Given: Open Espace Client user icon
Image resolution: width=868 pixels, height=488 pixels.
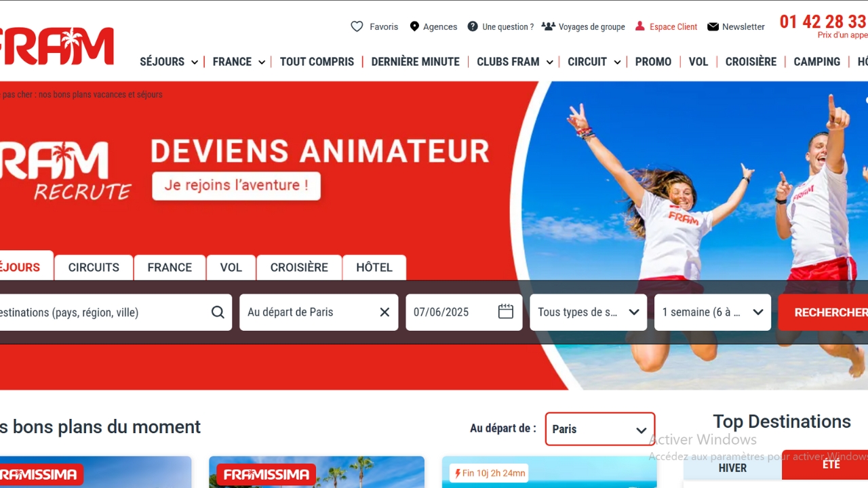Looking at the screenshot, I should click(639, 26).
